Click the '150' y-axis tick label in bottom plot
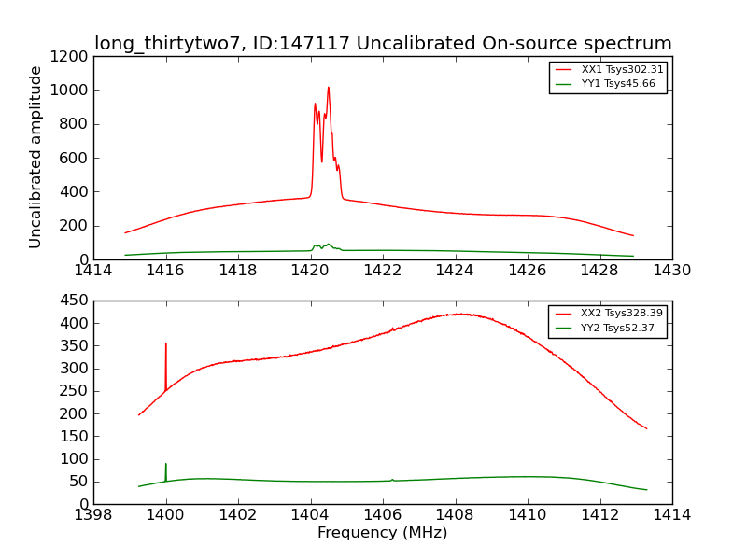 [x=74, y=436]
